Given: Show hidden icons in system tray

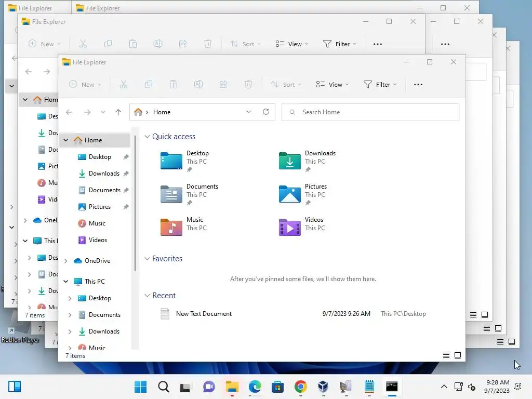Looking at the screenshot, I should click(444, 387).
